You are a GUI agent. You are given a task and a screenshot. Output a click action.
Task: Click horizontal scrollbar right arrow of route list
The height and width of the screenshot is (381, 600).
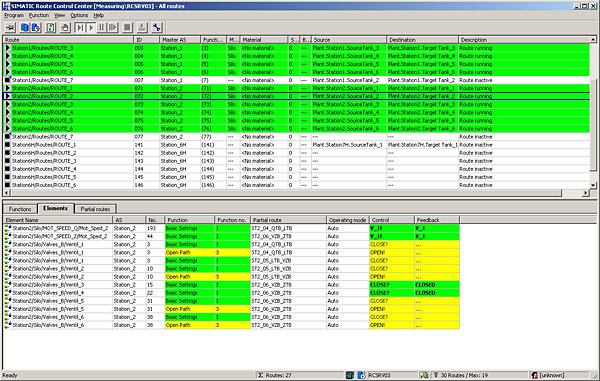pos(586,193)
